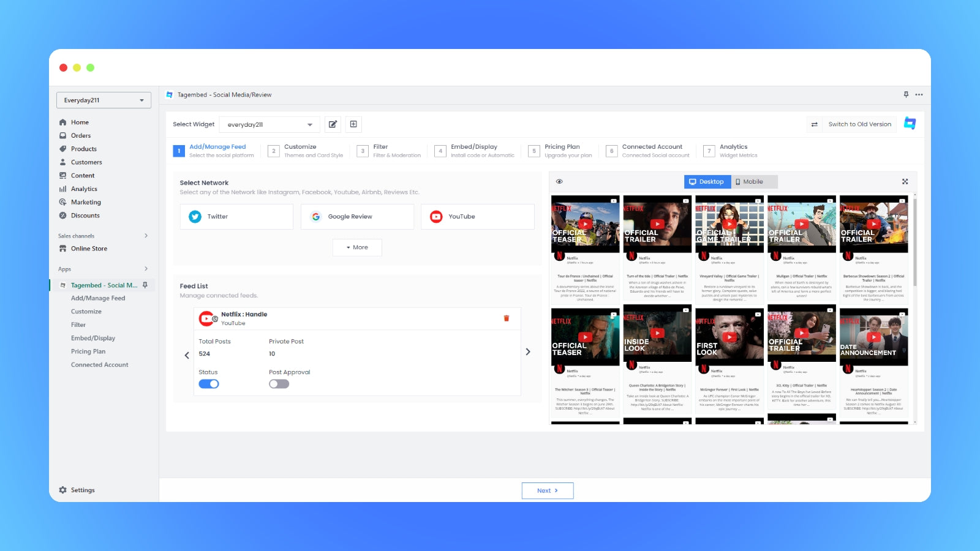980x551 pixels.
Task: Open the McGregor Forever First Look thumbnail
Action: 729,337
